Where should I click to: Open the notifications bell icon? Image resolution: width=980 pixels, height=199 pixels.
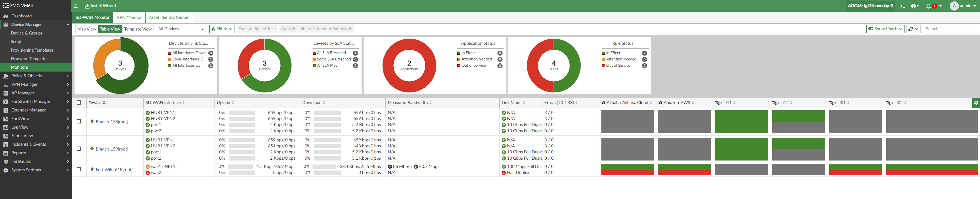[928, 6]
